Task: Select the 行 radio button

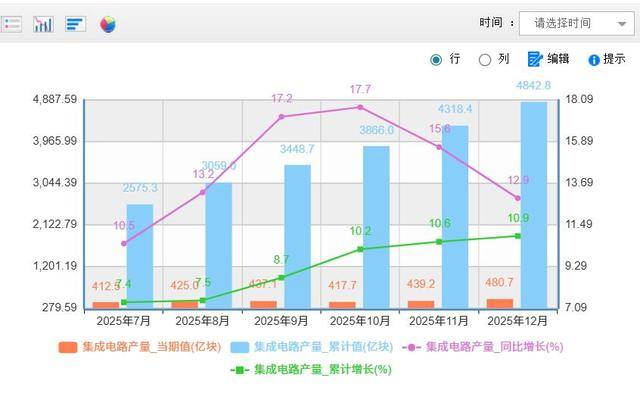Action: click(436, 59)
